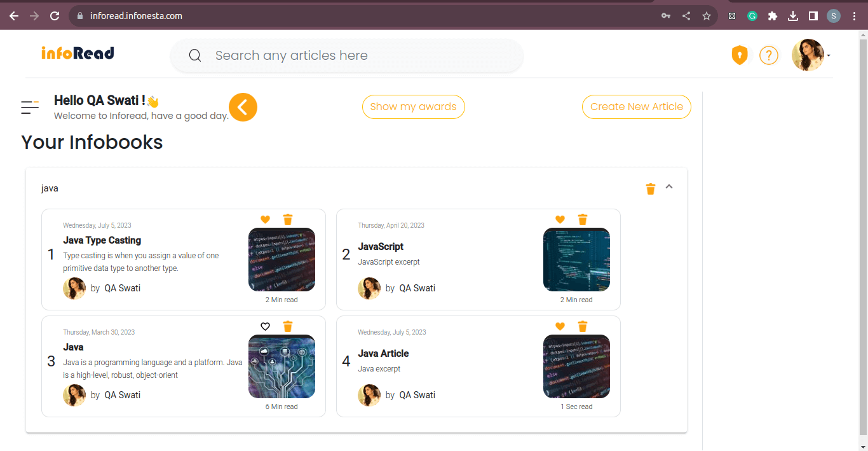The image size is (868, 451).
Task: Collapse the java infobook panel chevron
Action: 669,187
